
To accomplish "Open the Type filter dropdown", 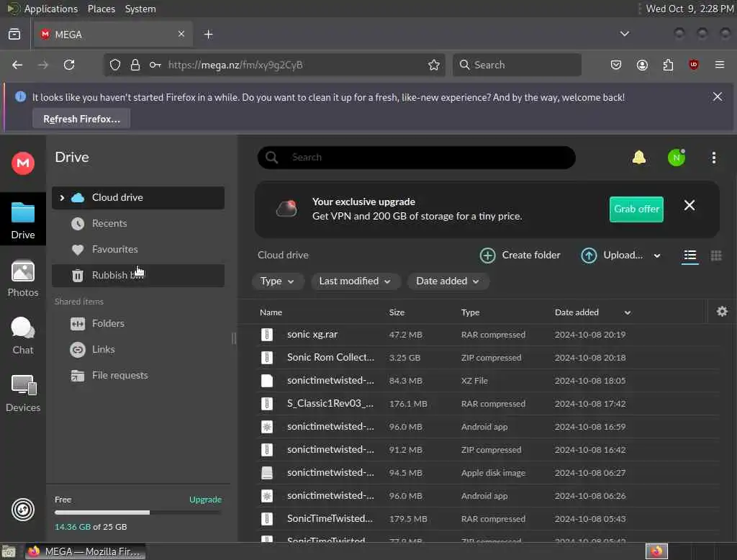I will (x=277, y=281).
